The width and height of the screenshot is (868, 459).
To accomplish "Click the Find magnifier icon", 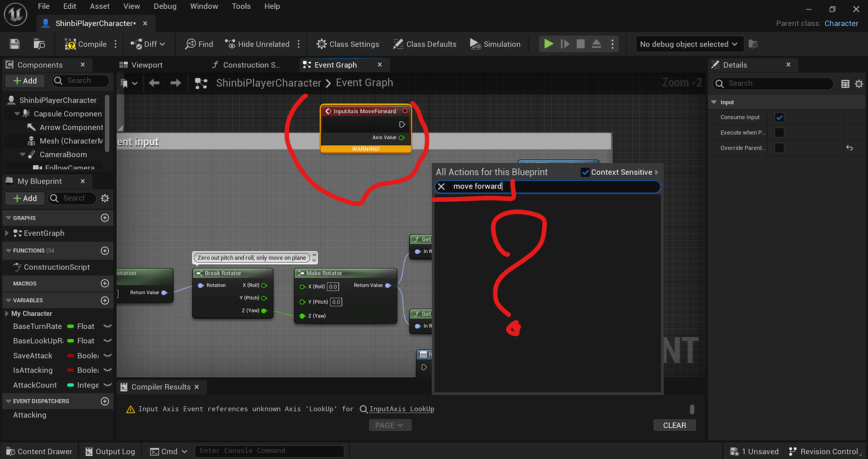I will tap(191, 44).
